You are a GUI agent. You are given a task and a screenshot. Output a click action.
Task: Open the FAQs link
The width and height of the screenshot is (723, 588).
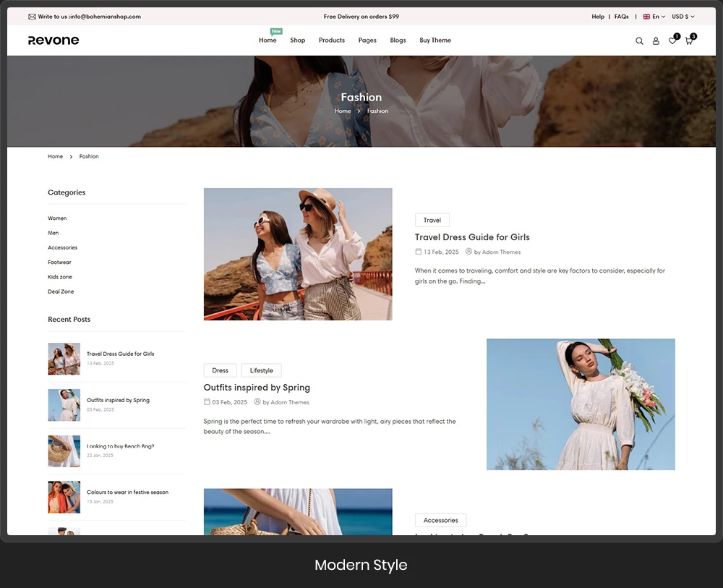coord(620,16)
